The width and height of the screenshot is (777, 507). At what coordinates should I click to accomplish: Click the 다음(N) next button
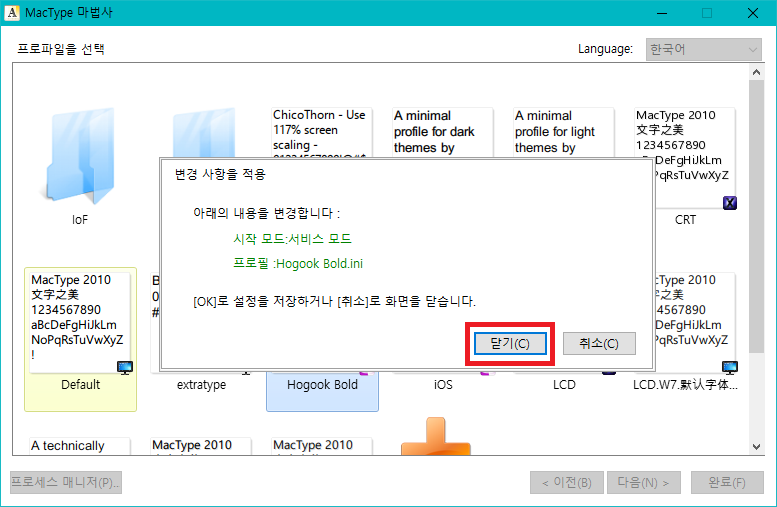pos(644,482)
